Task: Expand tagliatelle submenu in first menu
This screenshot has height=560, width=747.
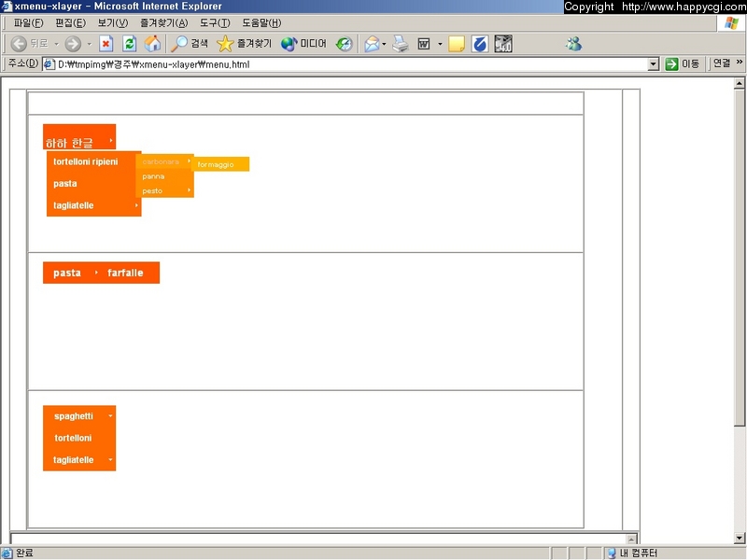Action: [136, 205]
